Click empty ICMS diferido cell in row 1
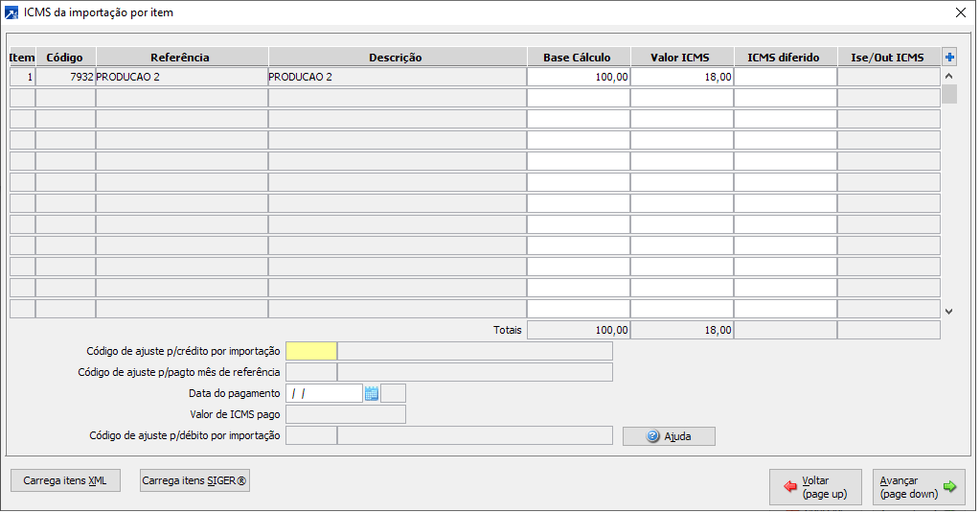 click(785, 77)
